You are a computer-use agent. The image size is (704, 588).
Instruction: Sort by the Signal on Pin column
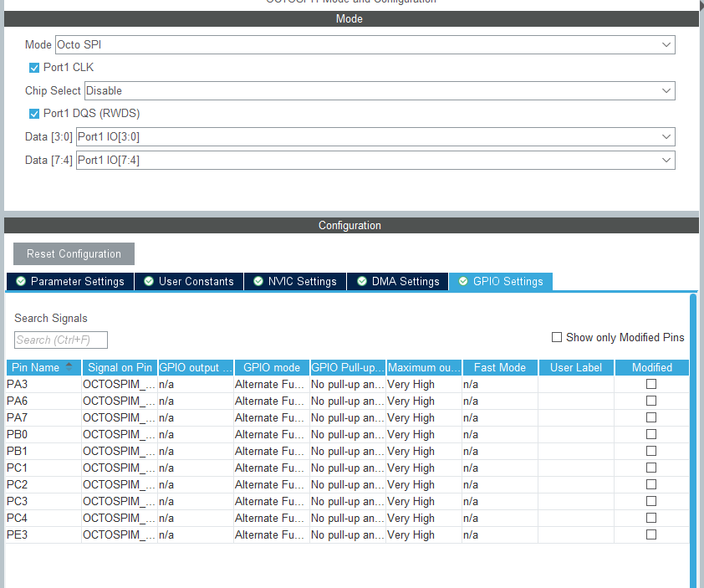pos(120,367)
